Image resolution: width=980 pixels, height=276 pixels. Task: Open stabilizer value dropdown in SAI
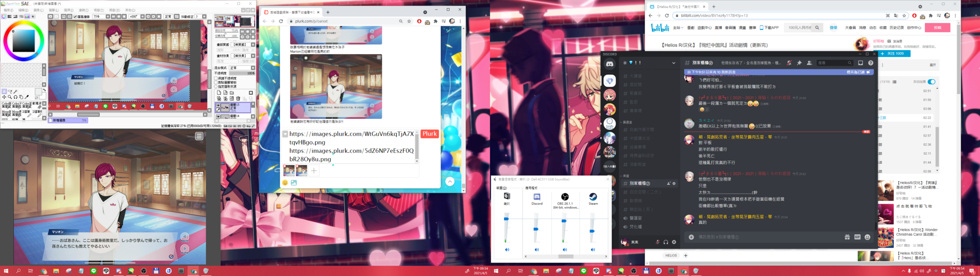click(x=204, y=16)
